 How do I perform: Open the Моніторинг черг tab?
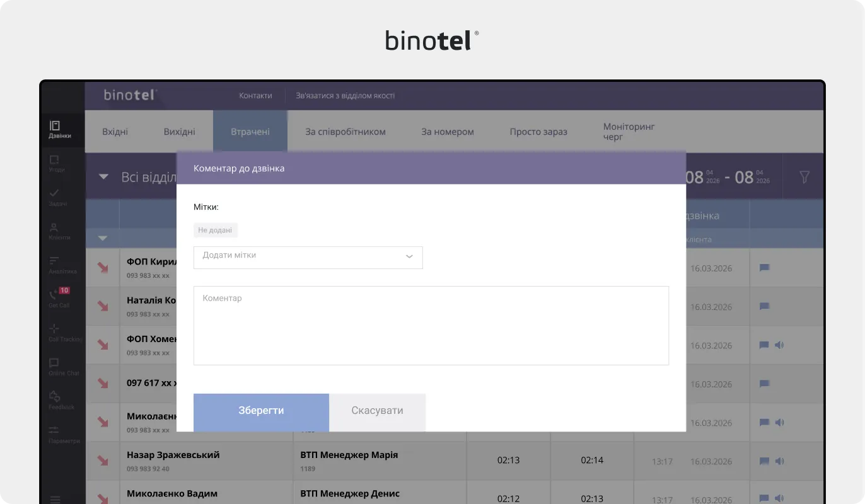[629, 132]
